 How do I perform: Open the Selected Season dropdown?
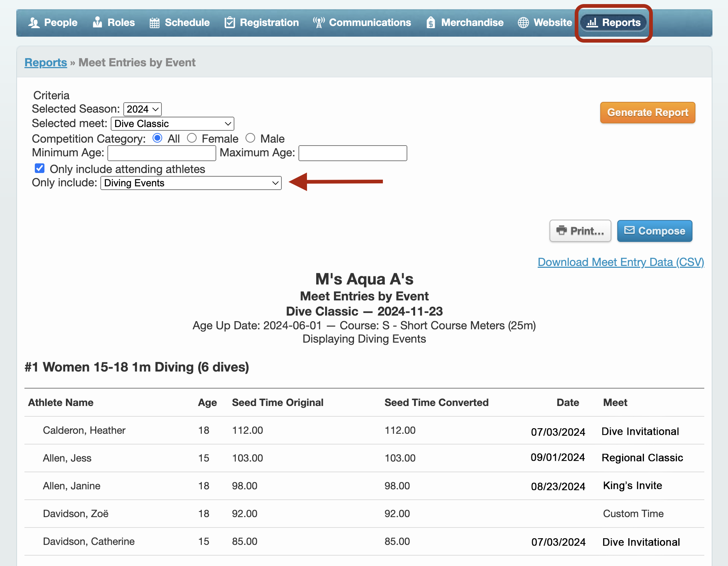pos(142,109)
